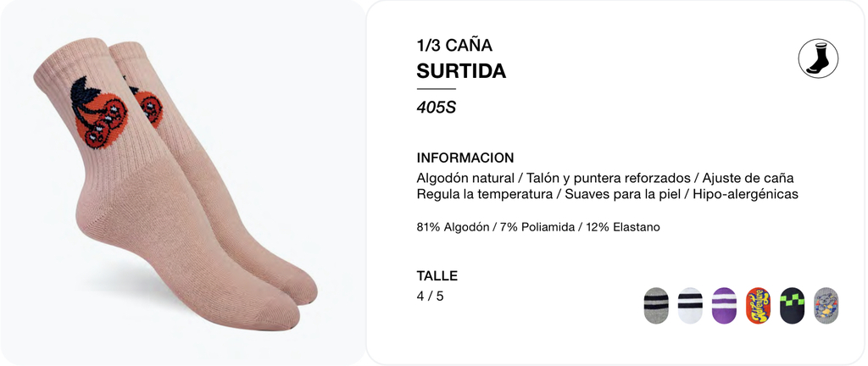Click the pink cherry sock product image
This screenshot has width=868, height=366.
point(175,184)
